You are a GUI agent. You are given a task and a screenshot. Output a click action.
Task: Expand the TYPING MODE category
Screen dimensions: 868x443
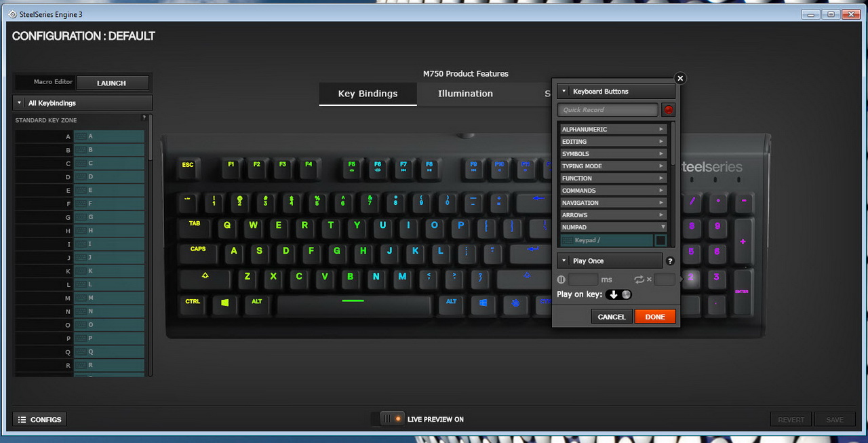[x=613, y=166]
